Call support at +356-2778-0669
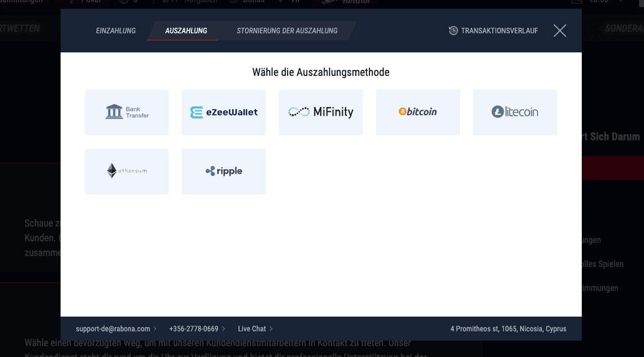Image resolution: width=644 pixels, height=357 pixels. [x=193, y=329]
